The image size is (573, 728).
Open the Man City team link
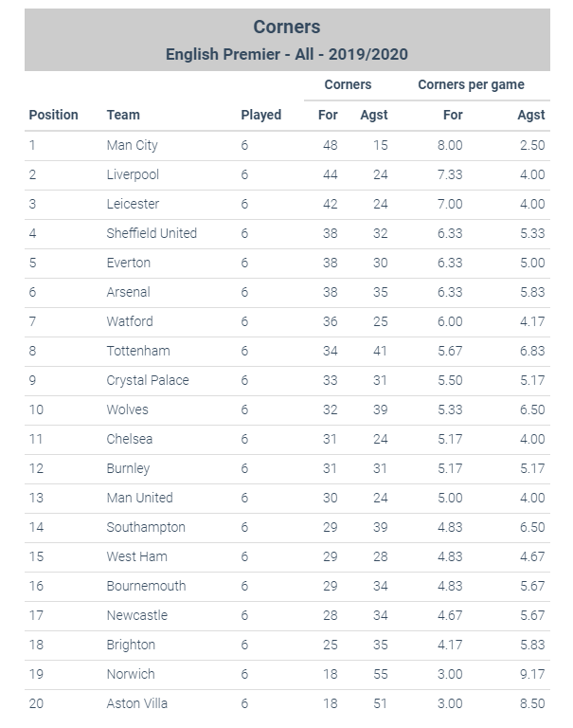click(x=133, y=145)
